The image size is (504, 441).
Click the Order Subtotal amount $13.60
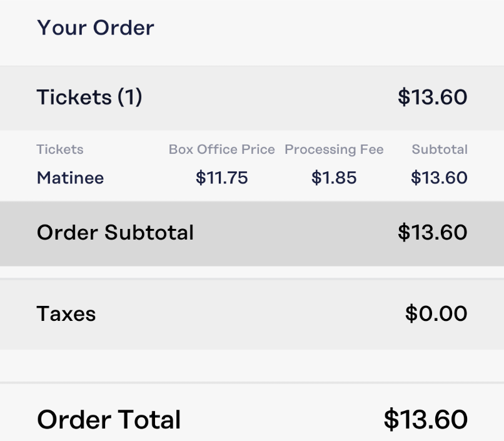432,233
